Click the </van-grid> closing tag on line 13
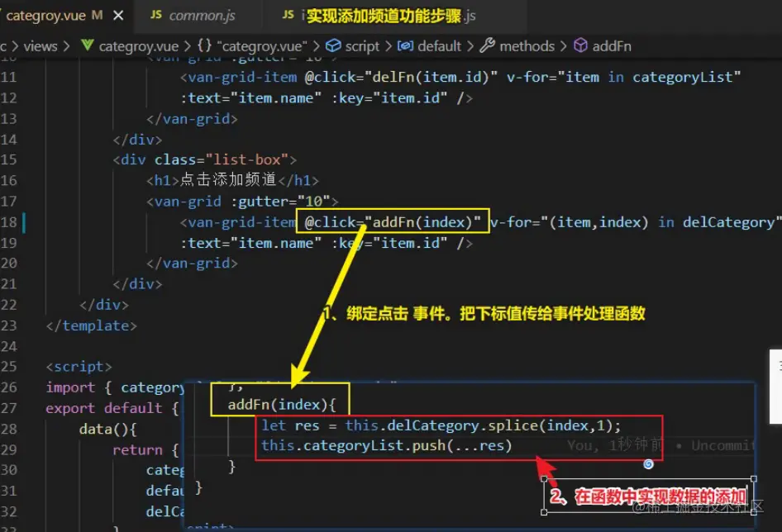 (192, 119)
